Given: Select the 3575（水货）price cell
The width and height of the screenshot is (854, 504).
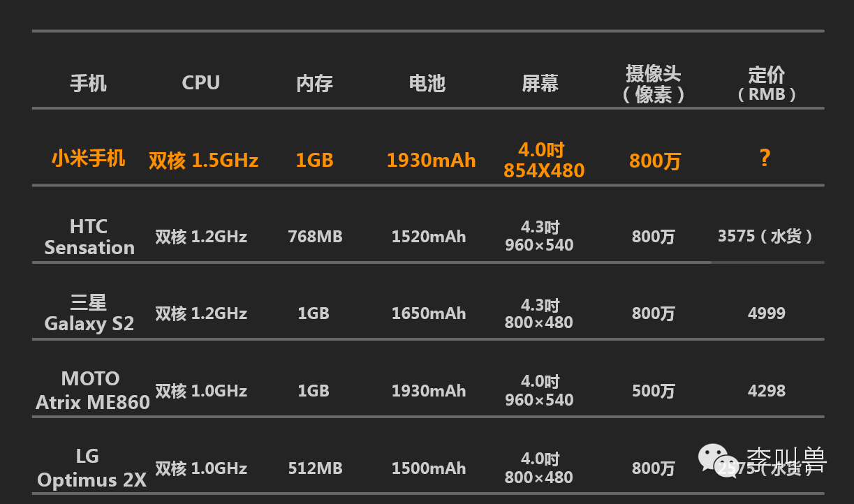Looking at the screenshot, I should [767, 236].
